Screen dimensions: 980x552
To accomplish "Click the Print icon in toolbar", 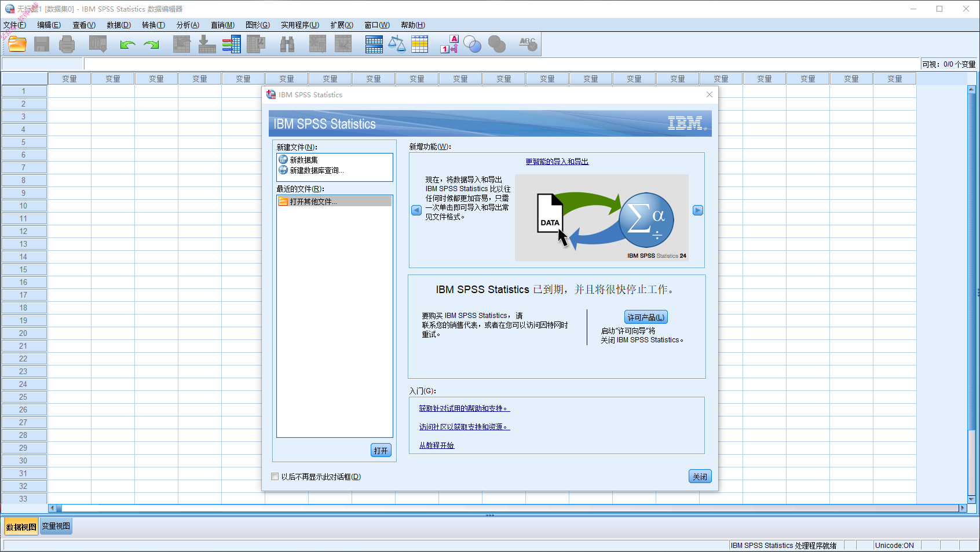I will tap(67, 44).
